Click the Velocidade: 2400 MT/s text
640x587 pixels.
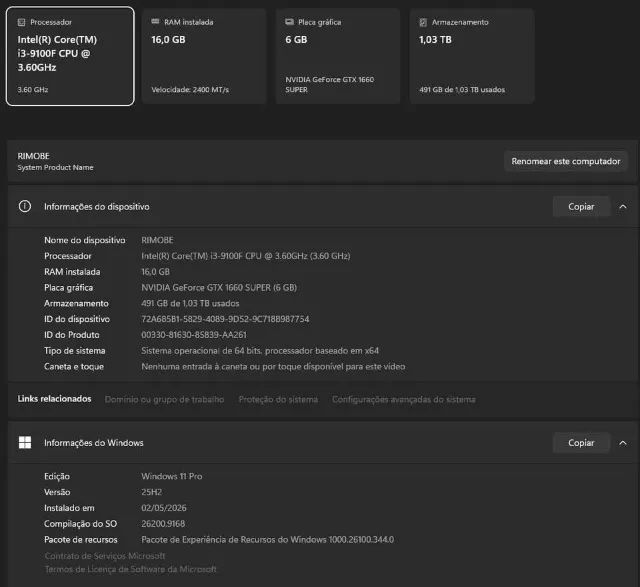190,89
